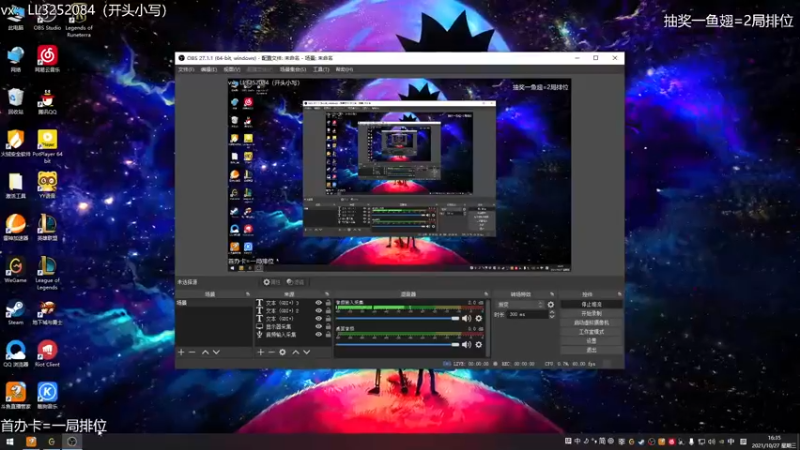Viewport: 800px width, 450px height.
Task: Open settings gear for 桌面音频 track
Action: [479, 345]
